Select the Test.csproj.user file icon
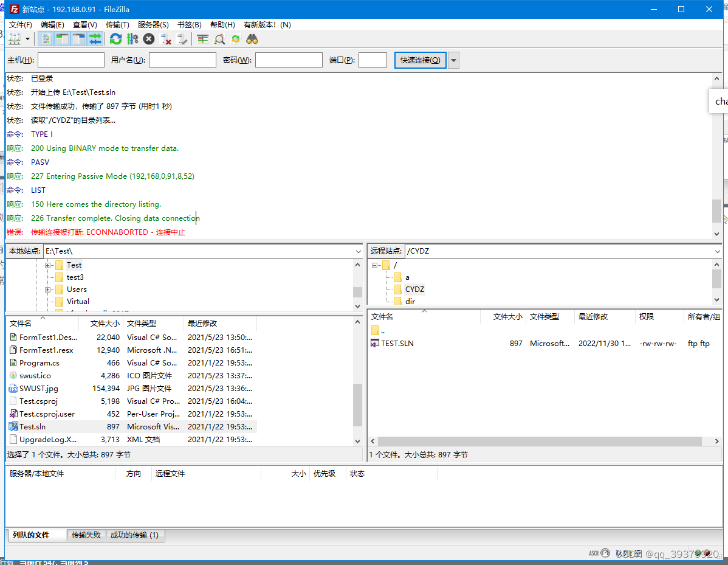Screen dimensions: 728x565 [13, 414]
